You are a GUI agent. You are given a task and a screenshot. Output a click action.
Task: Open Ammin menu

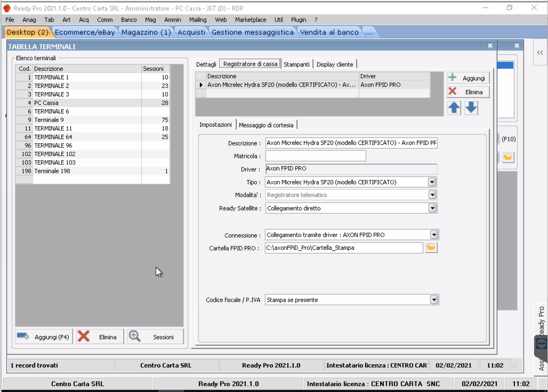(172, 20)
